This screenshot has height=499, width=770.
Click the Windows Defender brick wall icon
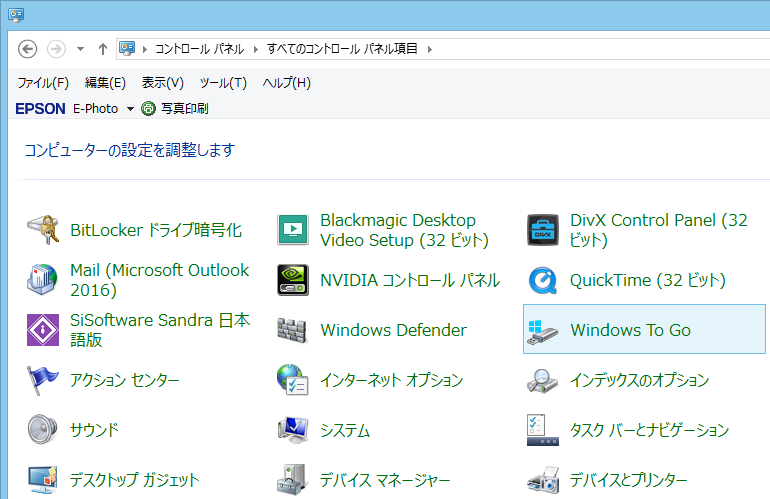click(293, 330)
